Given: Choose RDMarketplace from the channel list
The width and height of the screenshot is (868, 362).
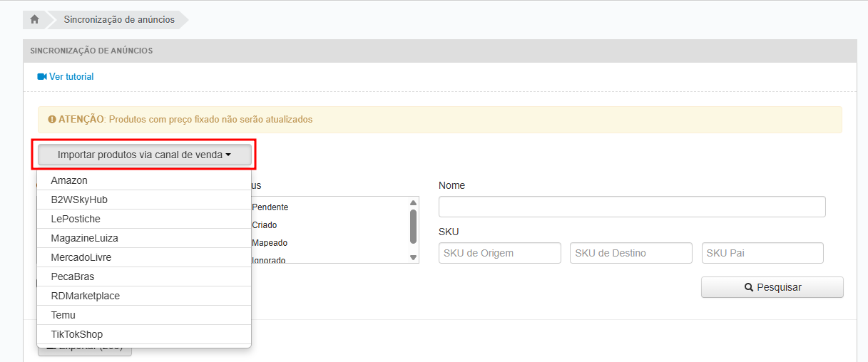Looking at the screenshot, I should click(x=144, y=296).
